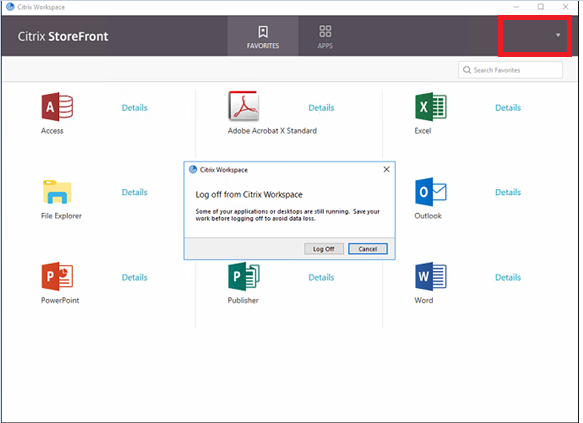This screenshot has height=423, width=583.
Task: Click the Citrix Workspace title bar logo
Action: (x=10, y=7)
